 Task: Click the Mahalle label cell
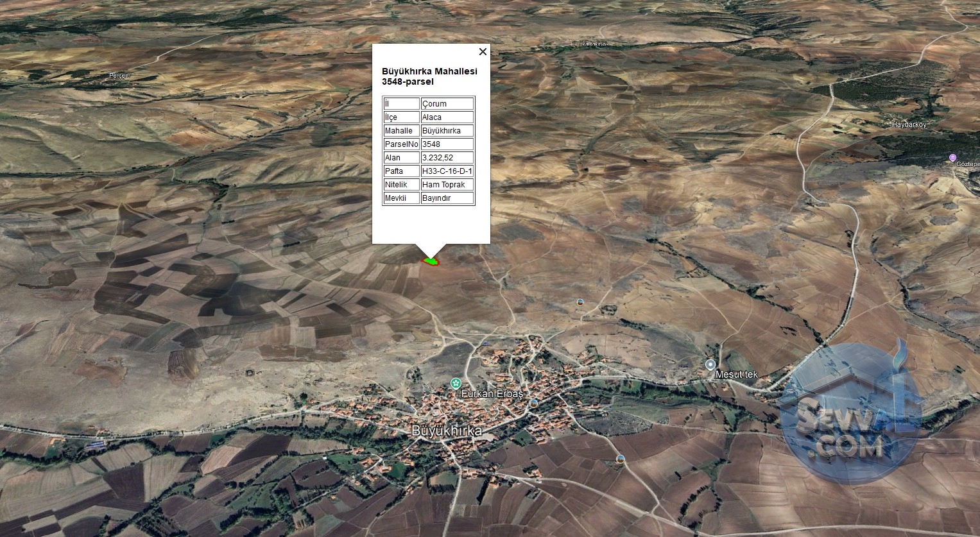pos(401,130)
